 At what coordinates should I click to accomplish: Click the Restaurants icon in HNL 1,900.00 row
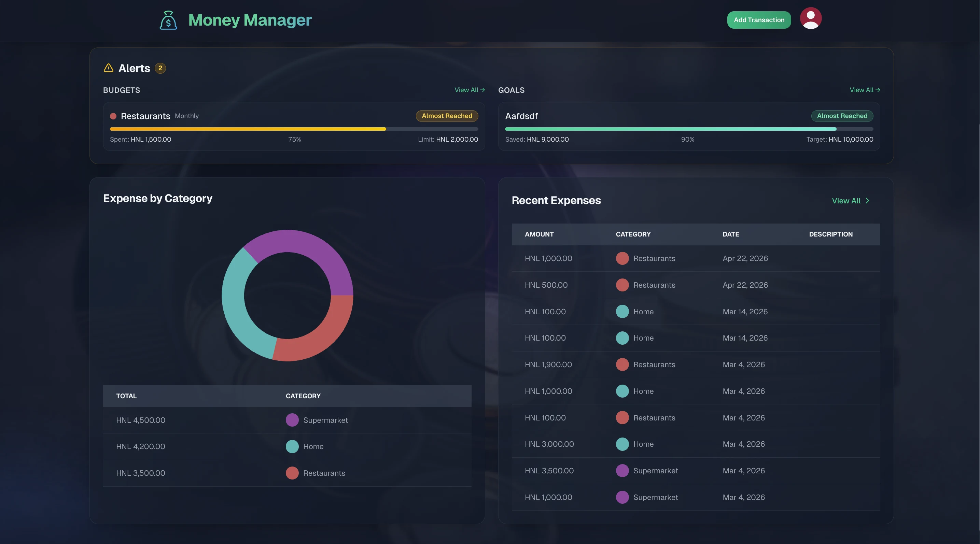(622, 364)
